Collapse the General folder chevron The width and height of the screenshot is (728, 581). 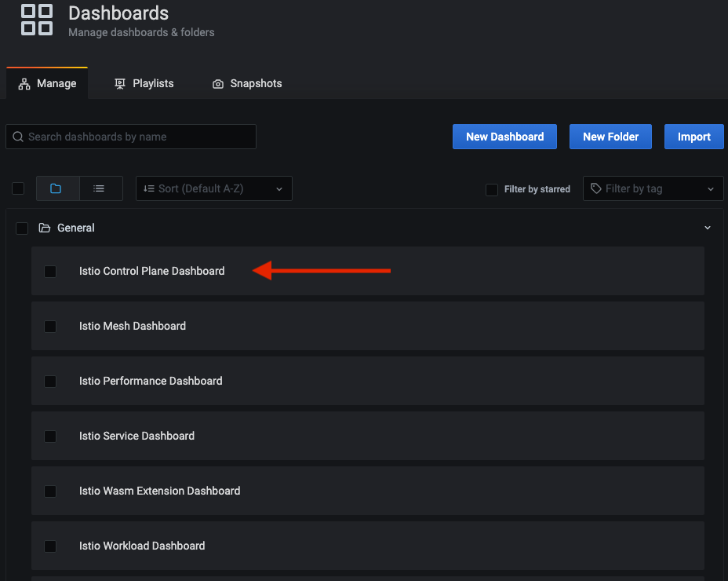(707, 228)
